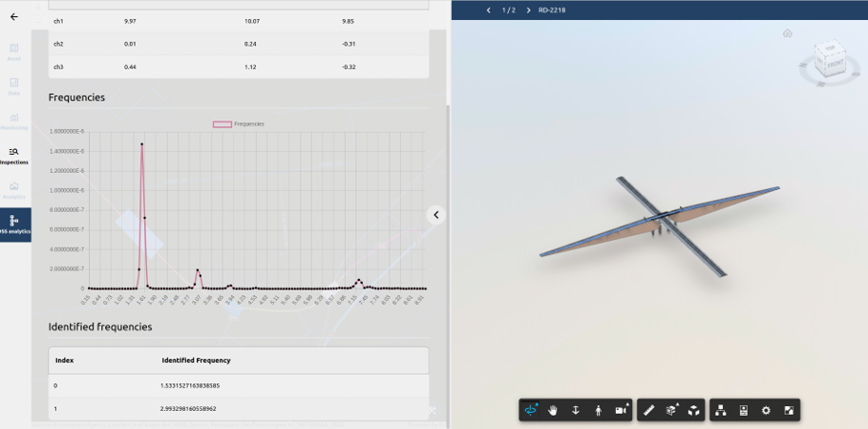Open viewer Settings gear
868x429 pixels.
click(x=766, y=410)
